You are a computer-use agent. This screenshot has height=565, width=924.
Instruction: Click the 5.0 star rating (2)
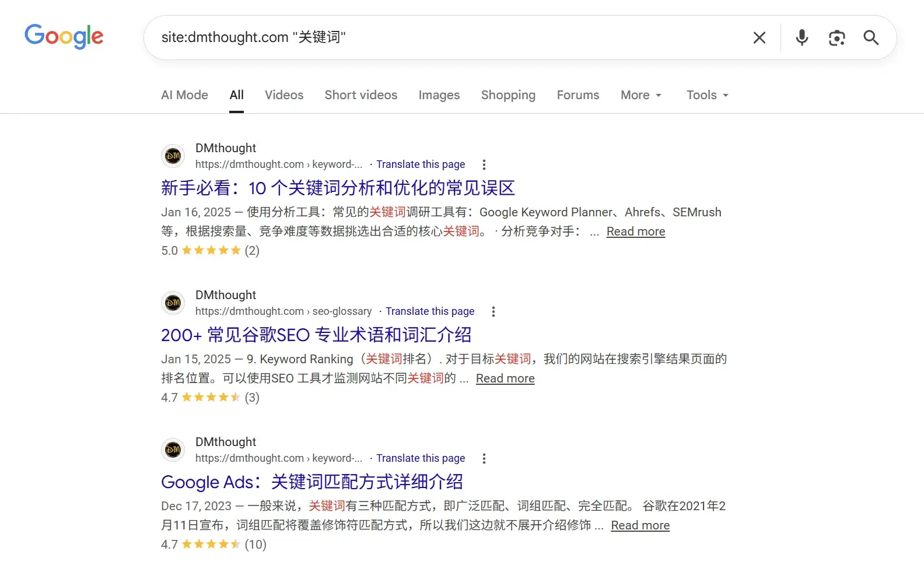click(x=210, y=251)
